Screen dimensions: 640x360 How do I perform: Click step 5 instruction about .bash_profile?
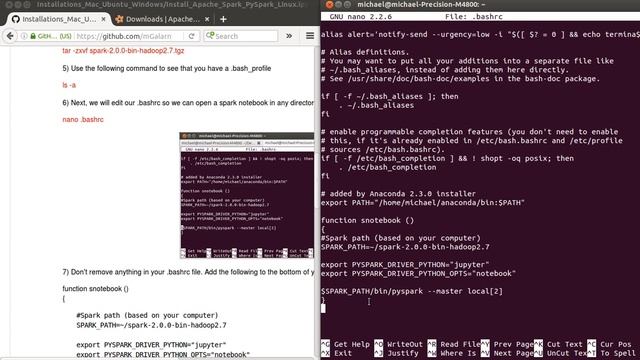click(x=167, y=68)
